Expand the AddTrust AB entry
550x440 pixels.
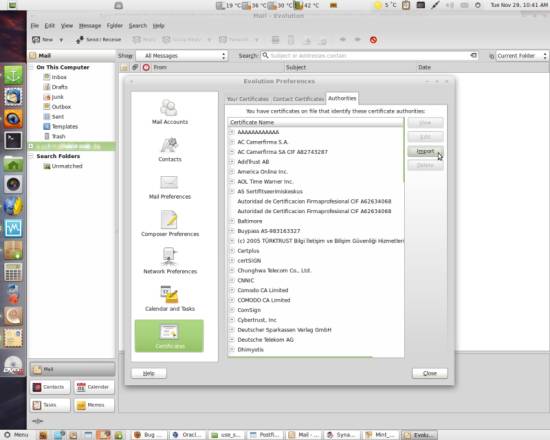click(x=232, y=162)
